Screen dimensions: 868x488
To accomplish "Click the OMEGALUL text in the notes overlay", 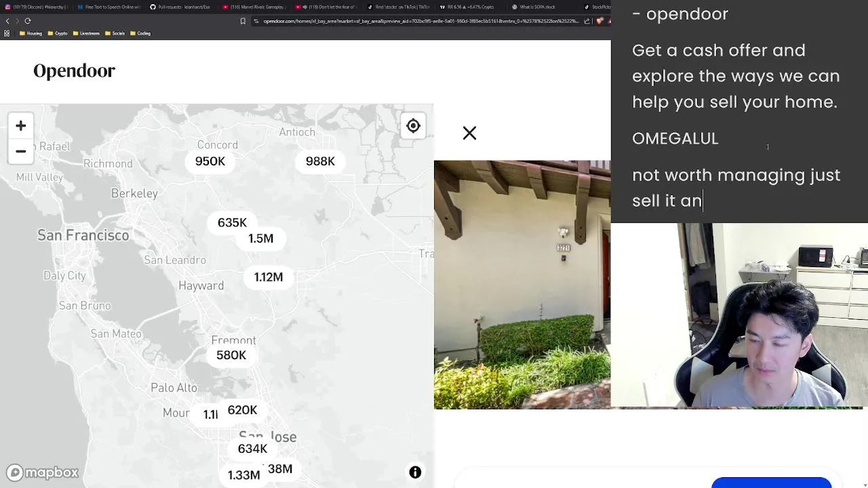I will [x=675, y=139].
